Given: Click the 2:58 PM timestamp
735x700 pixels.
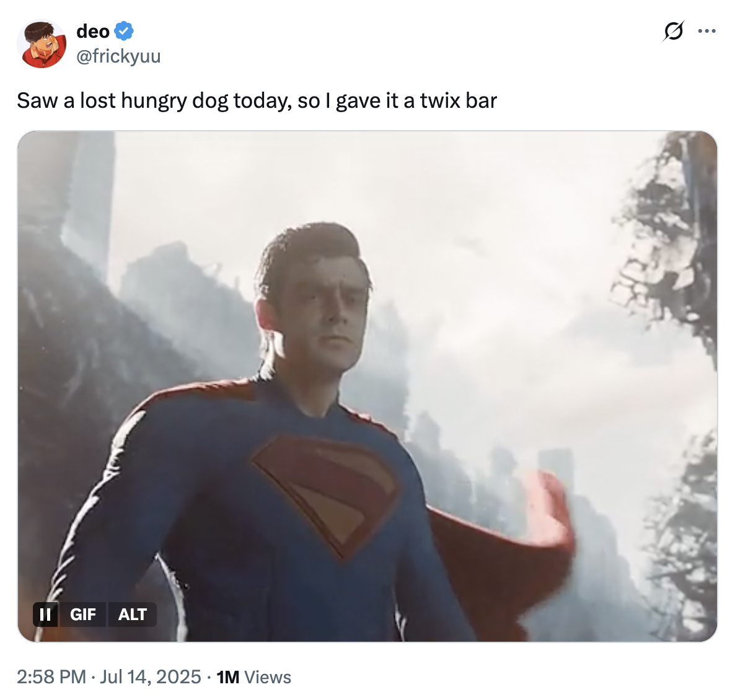Looking at the screenshot, I should [51, 676].
